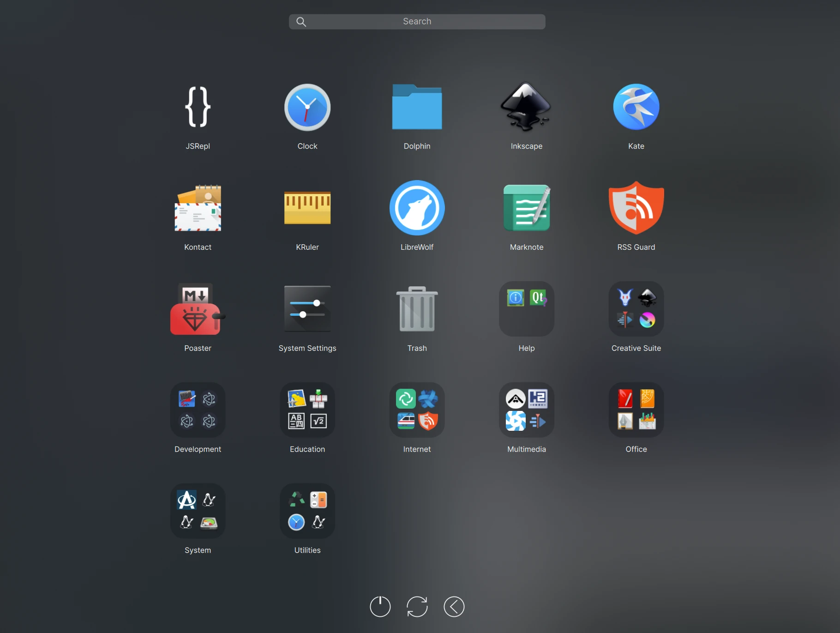Click the back chevron circle button
This screenshot has height=633, width=840.
454,607
